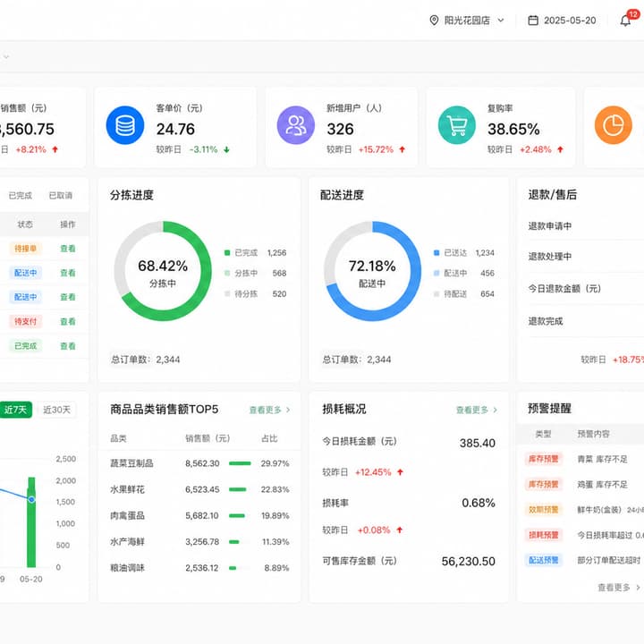Toggle the 分拣中 legend item

tap(255, 273)
